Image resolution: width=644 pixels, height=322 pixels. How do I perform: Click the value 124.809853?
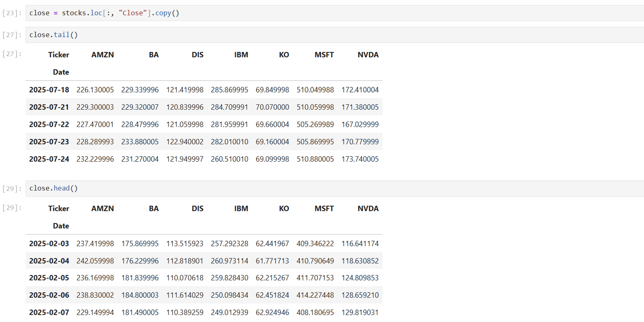click(x=360, y=278)
